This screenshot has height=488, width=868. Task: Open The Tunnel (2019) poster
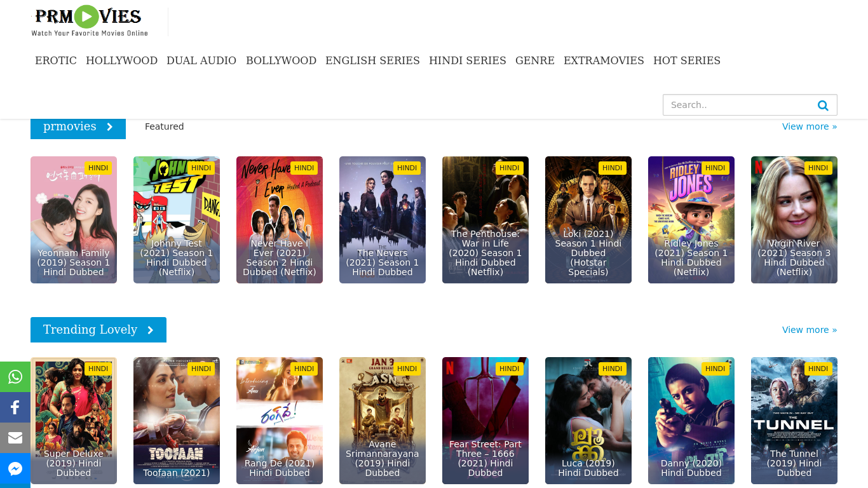[794, 421]
